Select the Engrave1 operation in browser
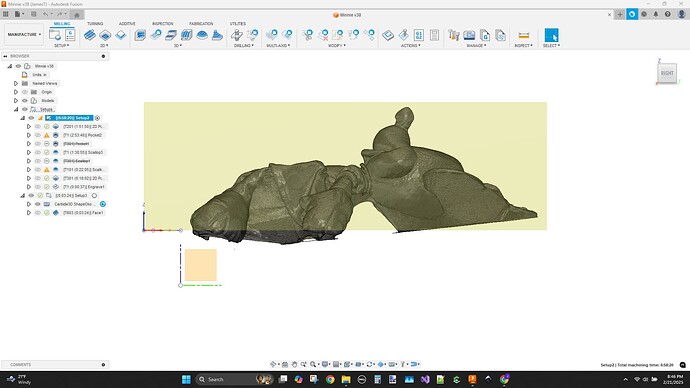 click(83, 187)
